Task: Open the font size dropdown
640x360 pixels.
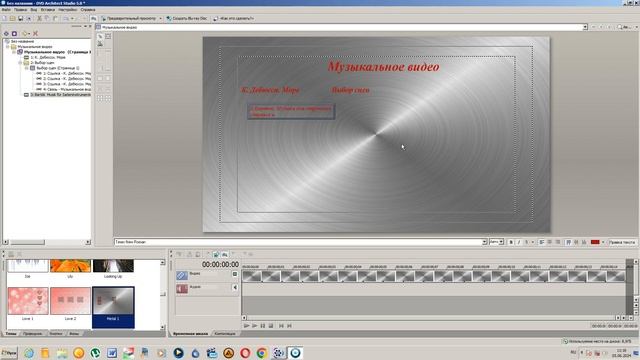Action: point(501,242)
